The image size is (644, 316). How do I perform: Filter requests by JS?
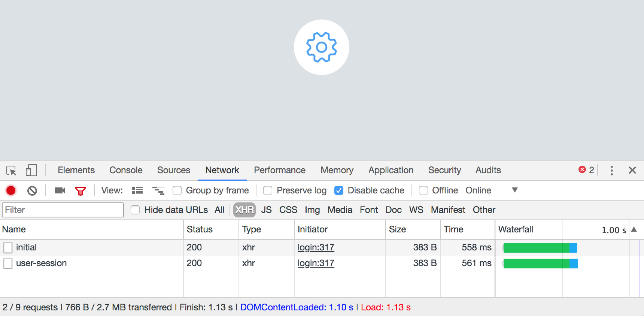[266, 210]
